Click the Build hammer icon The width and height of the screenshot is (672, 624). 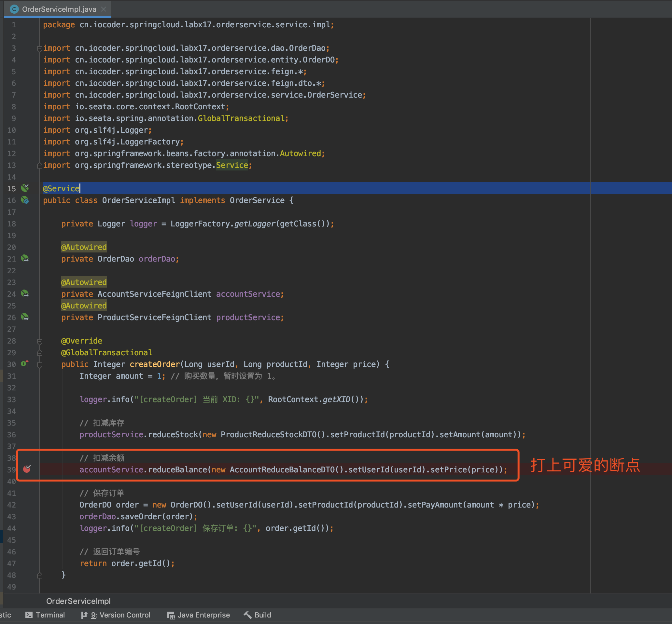point(248,615)
